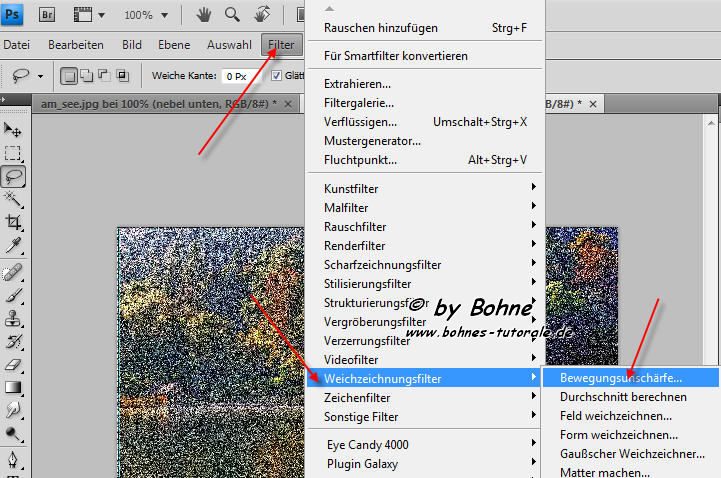Select the Crop tool

pyautogui.click(x=14, y=222)
